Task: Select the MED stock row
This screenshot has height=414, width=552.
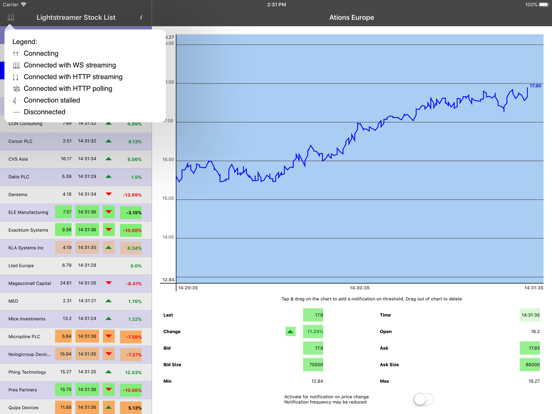Action: point(76,301)
